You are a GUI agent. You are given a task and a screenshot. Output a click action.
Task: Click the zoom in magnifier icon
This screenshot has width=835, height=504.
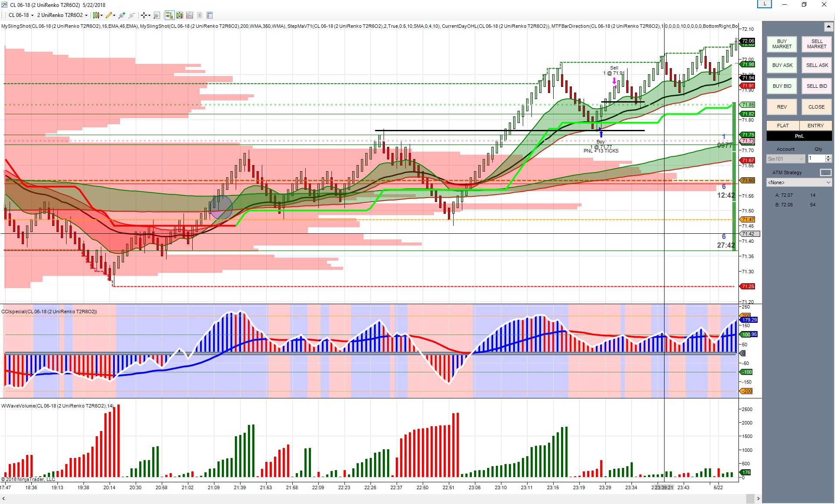(122, 15)
